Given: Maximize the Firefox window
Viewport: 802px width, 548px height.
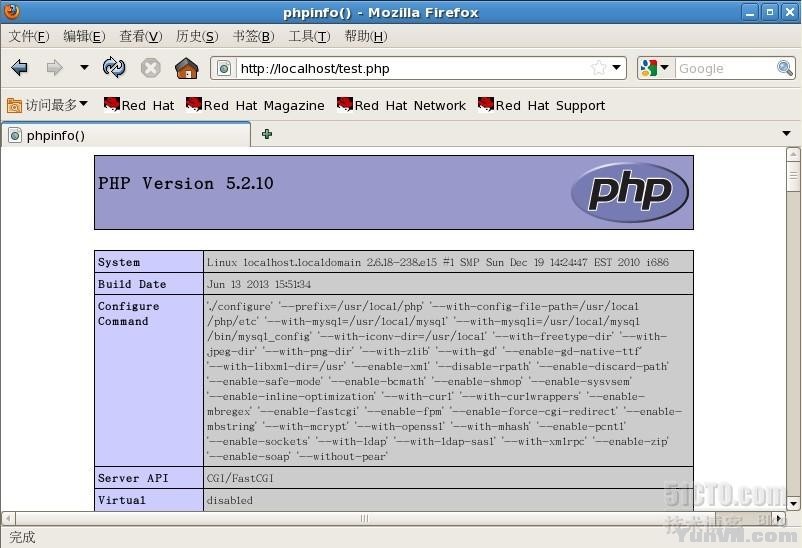Looking at the screenshot, I should coord(769,12).
